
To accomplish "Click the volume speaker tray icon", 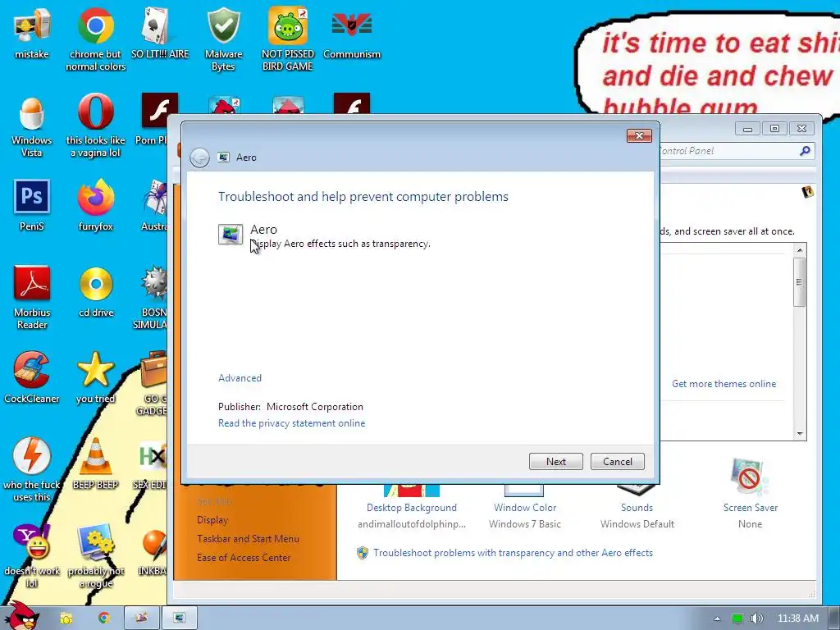I will click(x=756, y=619).
